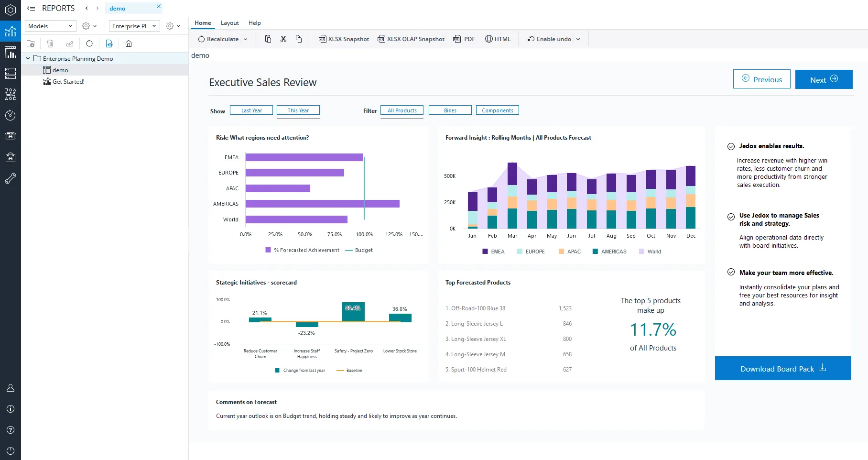868x460 pixels.
Task: Open the Reports section in sidebar
Action: [10, 32]
